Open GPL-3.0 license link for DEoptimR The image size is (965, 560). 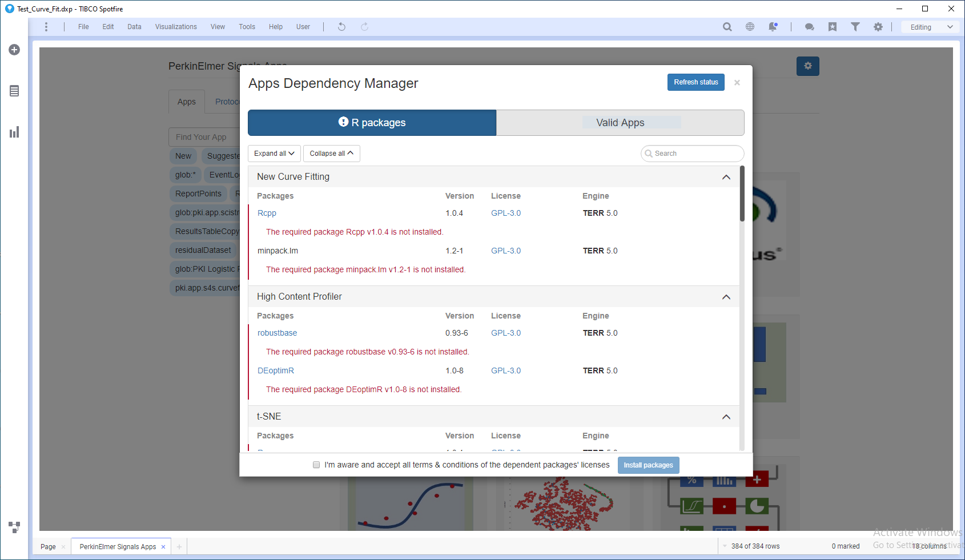(x=506, y=370)
